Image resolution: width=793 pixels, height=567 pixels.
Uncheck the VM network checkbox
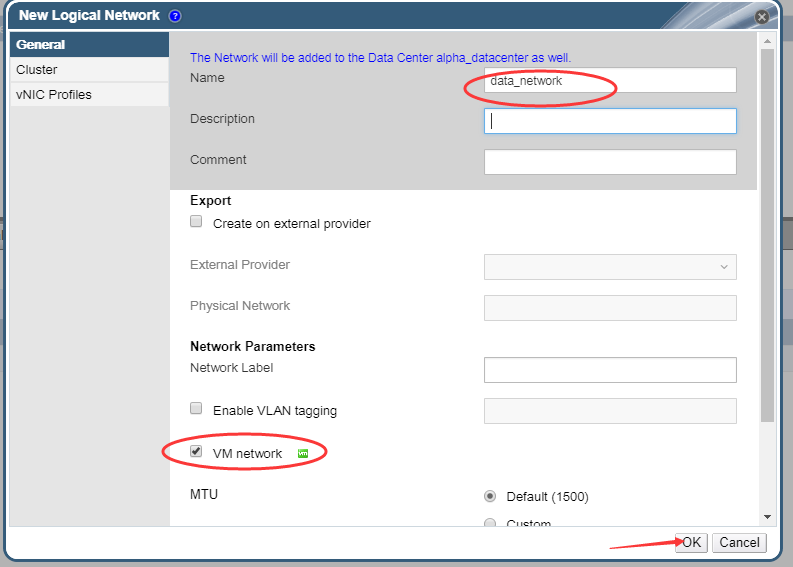[x=196, y=451]
